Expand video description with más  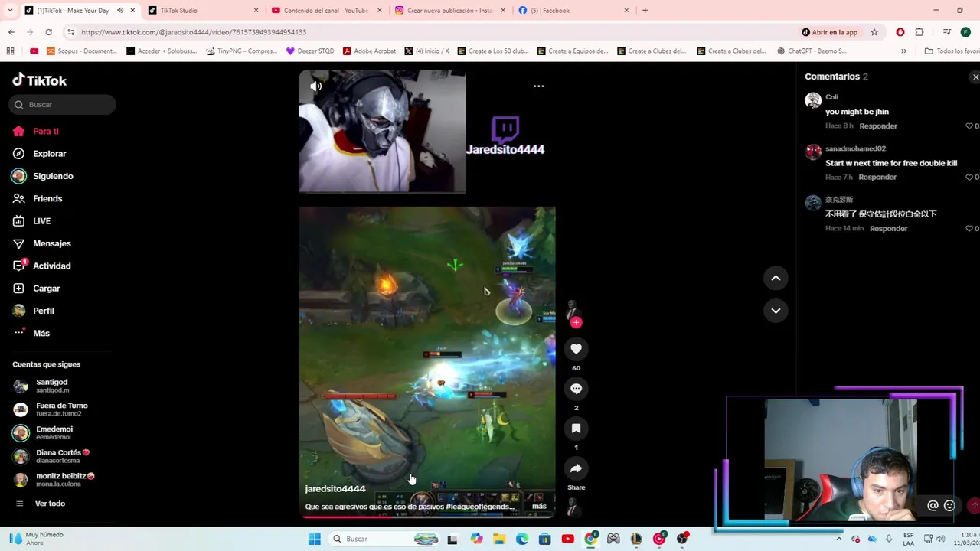[x=539, y=507]
